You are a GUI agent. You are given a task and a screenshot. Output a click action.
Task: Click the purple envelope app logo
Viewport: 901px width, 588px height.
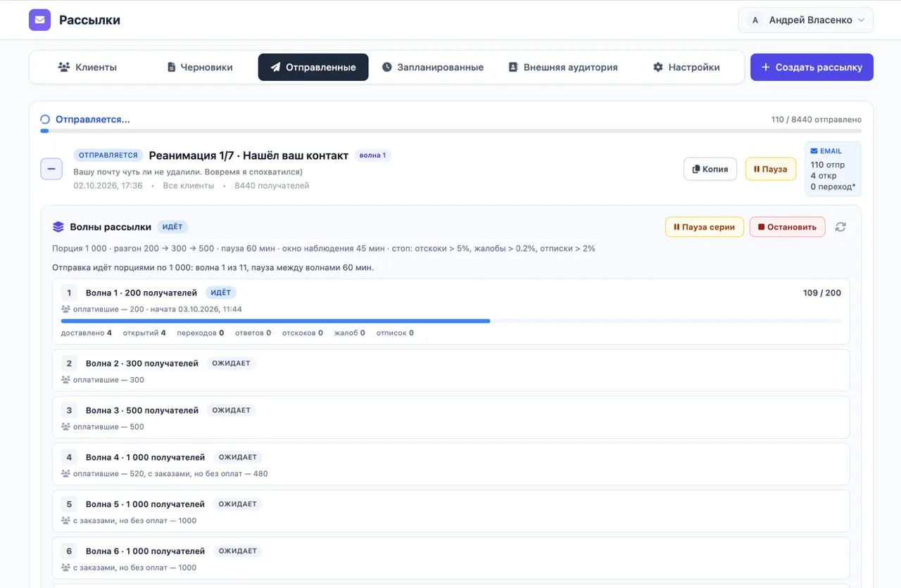point(39,20)
